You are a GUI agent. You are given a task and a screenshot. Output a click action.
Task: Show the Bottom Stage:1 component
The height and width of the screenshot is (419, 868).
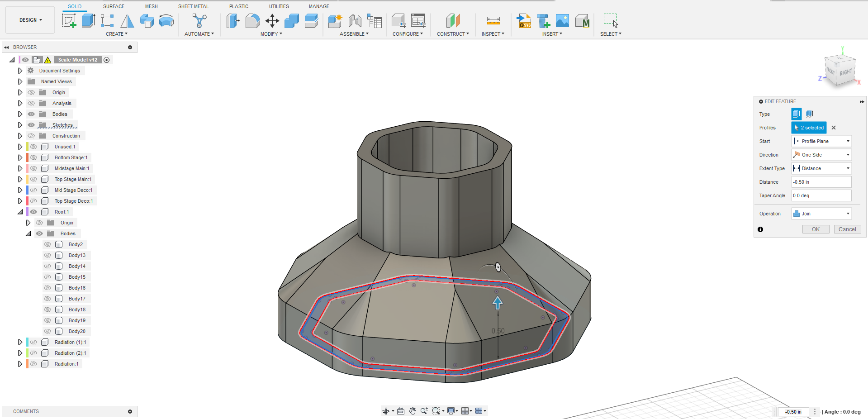(33, 157)
